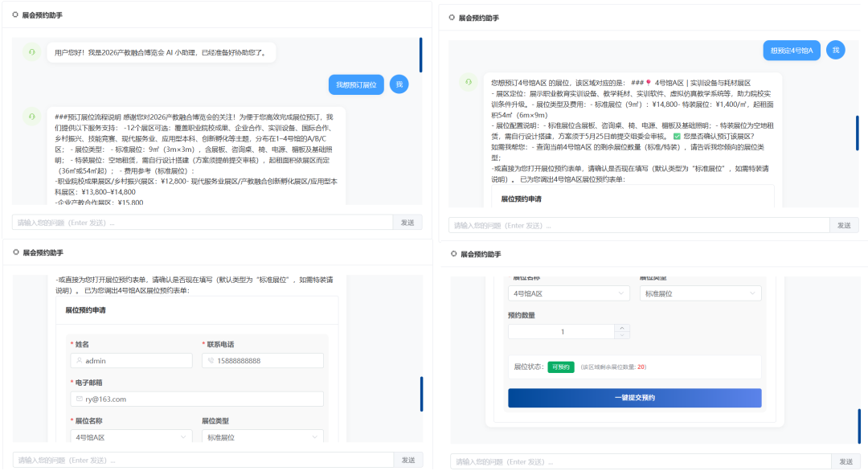Click the 姓名 field containing admin
This screenshot has height=471, width=868.
[x=131, y=360]
